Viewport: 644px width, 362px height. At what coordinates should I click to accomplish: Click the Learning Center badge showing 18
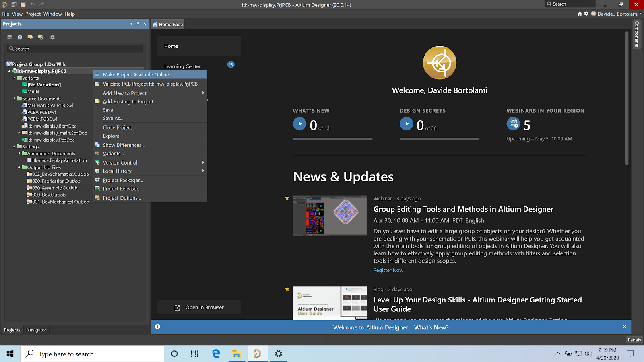pos(231,64)
